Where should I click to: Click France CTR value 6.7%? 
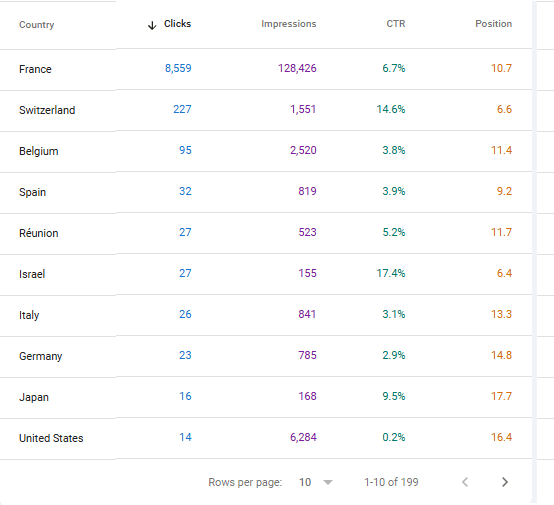pyautogui.click(x=394, y=68)
